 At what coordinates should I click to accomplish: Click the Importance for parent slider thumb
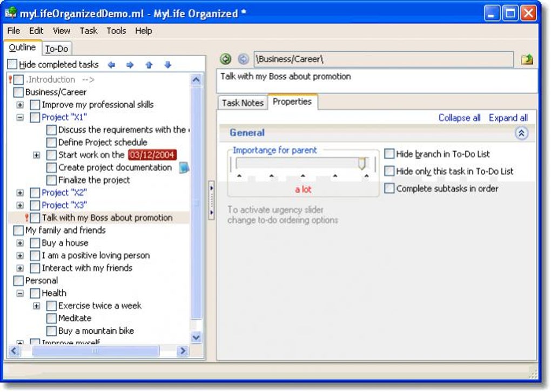click(x=362, y=163)
